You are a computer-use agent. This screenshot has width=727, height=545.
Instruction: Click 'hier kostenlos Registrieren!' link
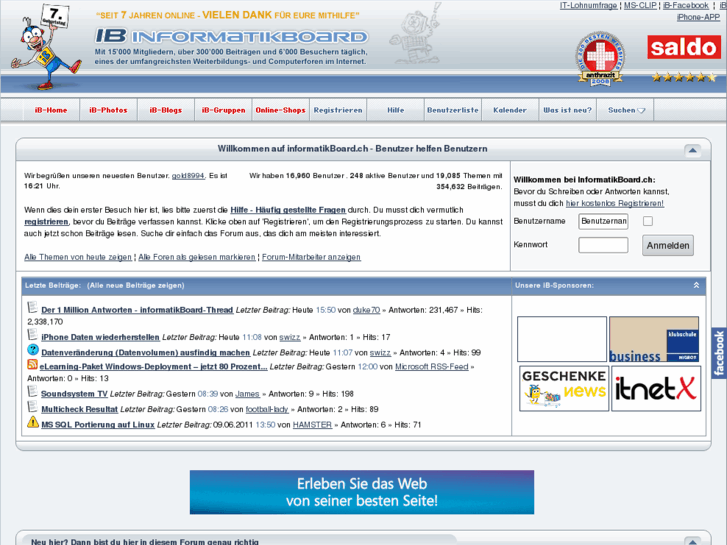[x=615, y=203]
